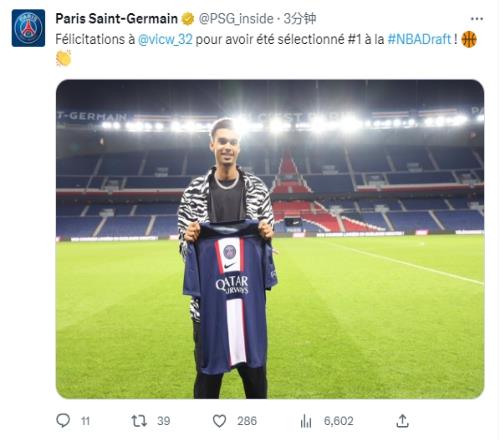Open the @vicw_32 mention link
This screenshot has height=440, width=500.
[165, 39]
